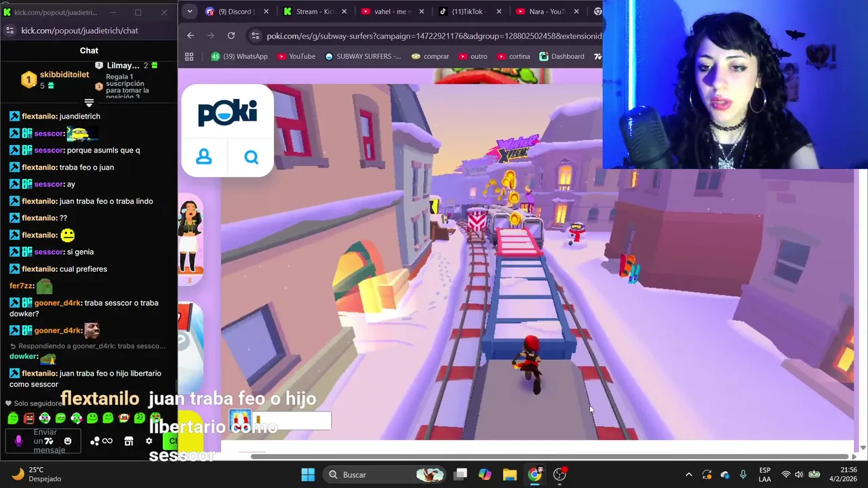
Task: Open the outro bookmark
Action: pos(473,56)
